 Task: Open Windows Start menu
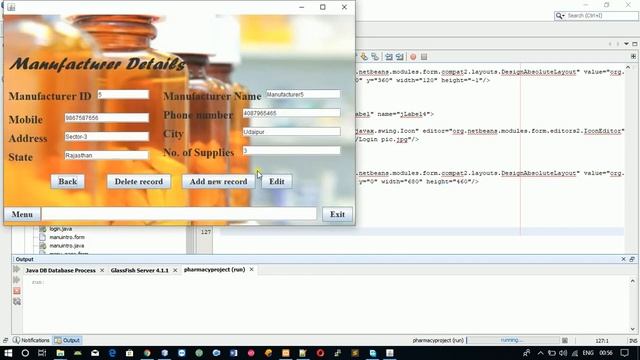click(x=8, y=353)
